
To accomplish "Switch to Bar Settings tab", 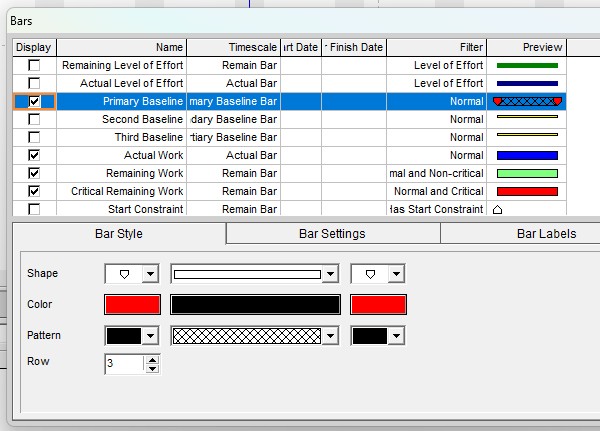I will click(333, 233).
